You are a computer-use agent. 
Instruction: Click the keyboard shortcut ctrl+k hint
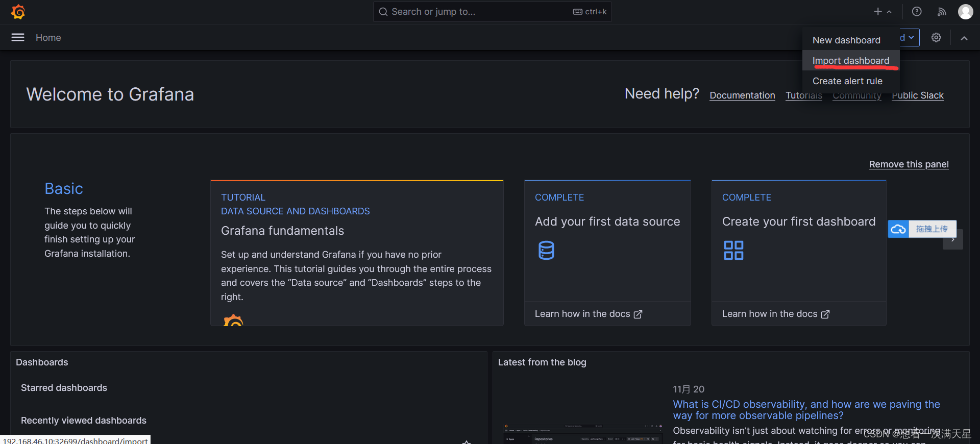590,12
